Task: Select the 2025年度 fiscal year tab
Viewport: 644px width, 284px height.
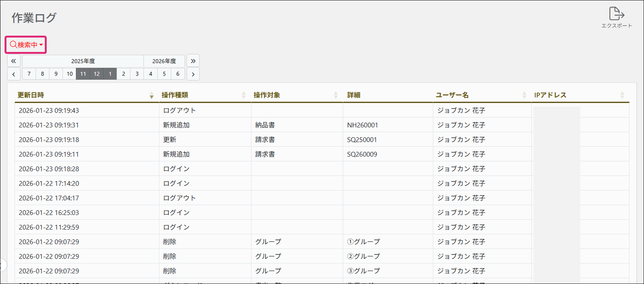Action: [83, 61]
